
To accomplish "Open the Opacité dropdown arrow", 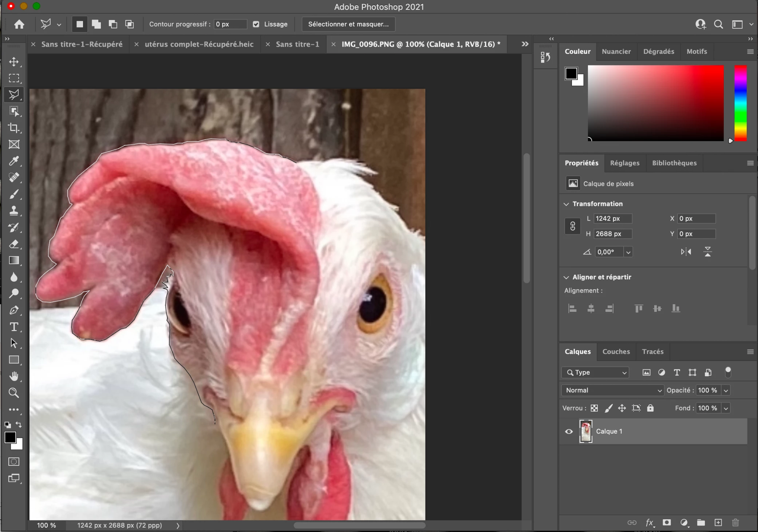I will (x=726, y=390).
